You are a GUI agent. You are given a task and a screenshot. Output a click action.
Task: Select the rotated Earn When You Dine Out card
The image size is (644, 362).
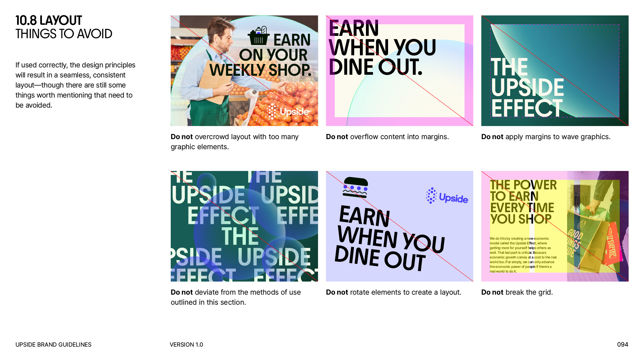pyautogui.click(x=399, y=226)
